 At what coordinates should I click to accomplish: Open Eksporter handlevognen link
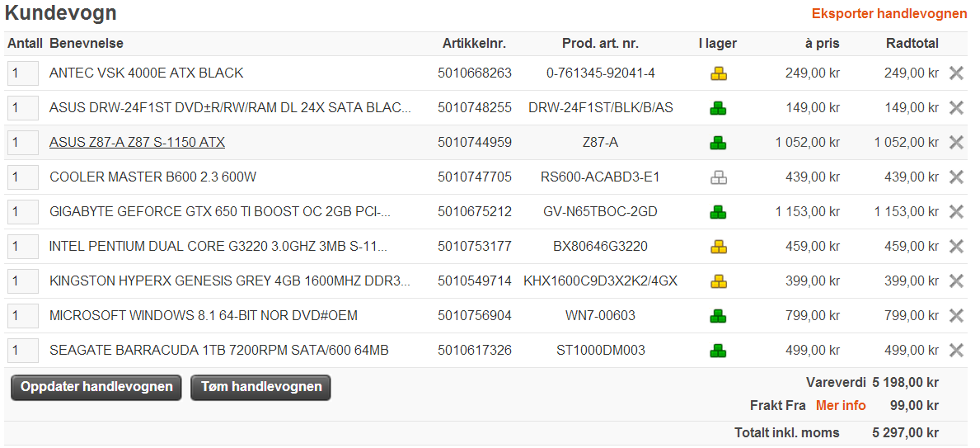click(x=889, y=14)
